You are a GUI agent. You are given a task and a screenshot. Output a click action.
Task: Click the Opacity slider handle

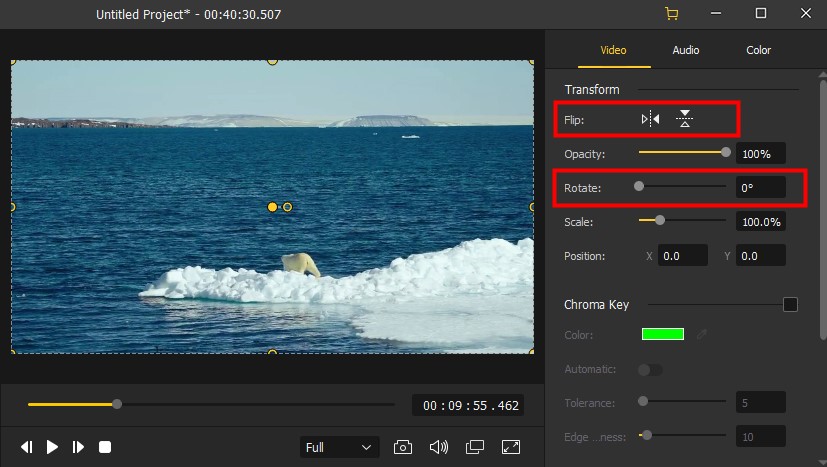726,152
